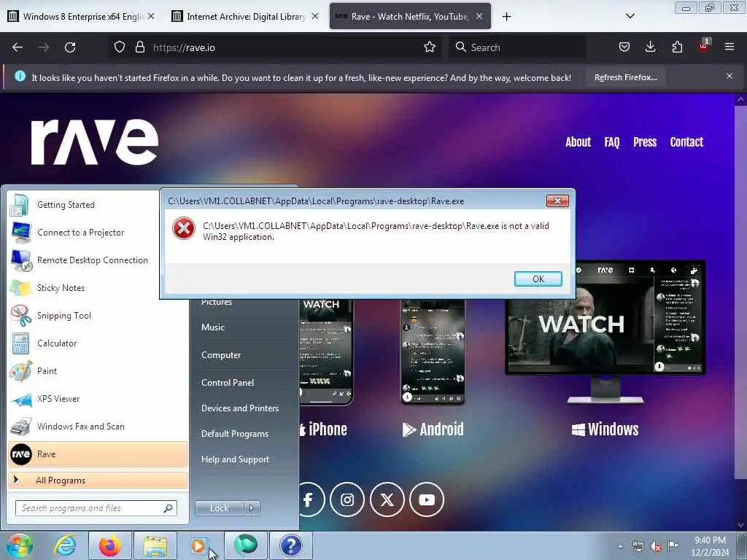The width and height of the screenshot is (747, 560).
Task: Open Music from Start menu
Action: 213,327
